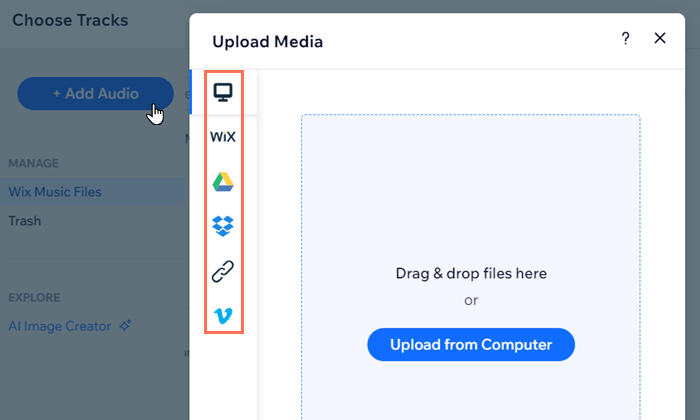
Task: Open the Upload Media help question mark
Action: point(625,38)
